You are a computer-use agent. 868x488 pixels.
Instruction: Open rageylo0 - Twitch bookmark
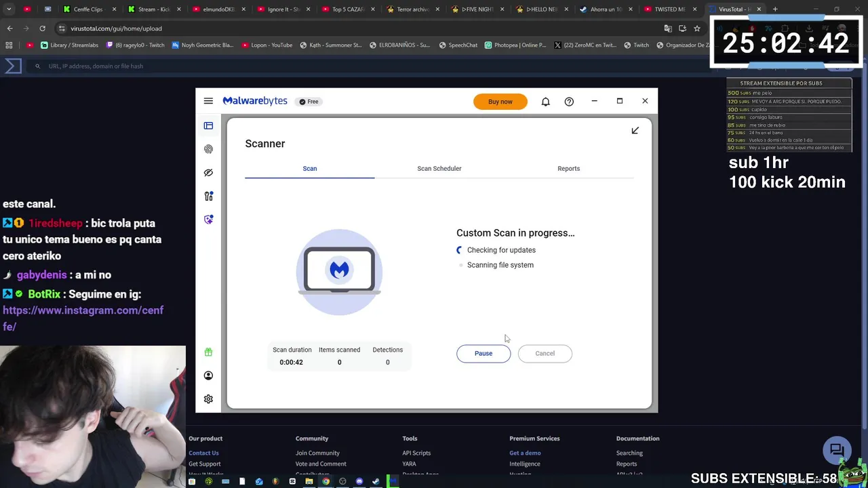(134, 45)
